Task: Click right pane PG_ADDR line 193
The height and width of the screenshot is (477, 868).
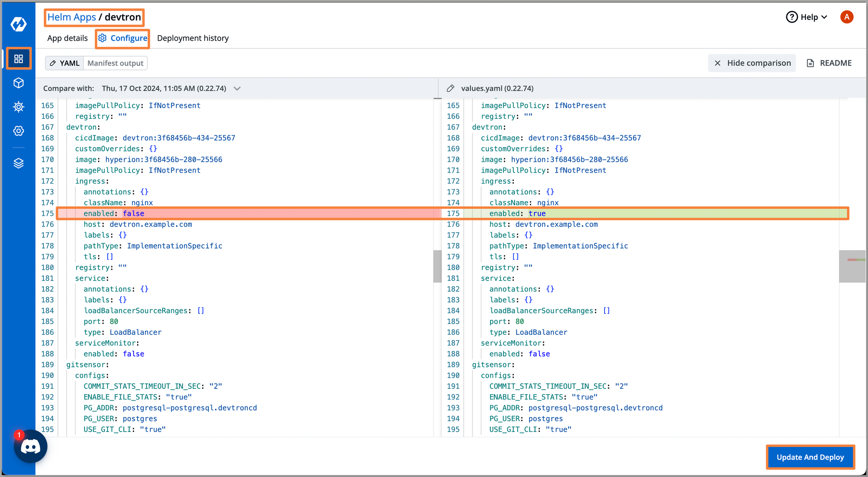Action: 576,408
